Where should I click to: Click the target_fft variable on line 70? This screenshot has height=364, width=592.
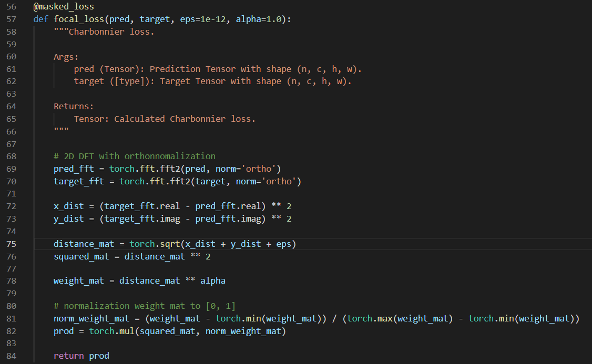tap(78, 181)
